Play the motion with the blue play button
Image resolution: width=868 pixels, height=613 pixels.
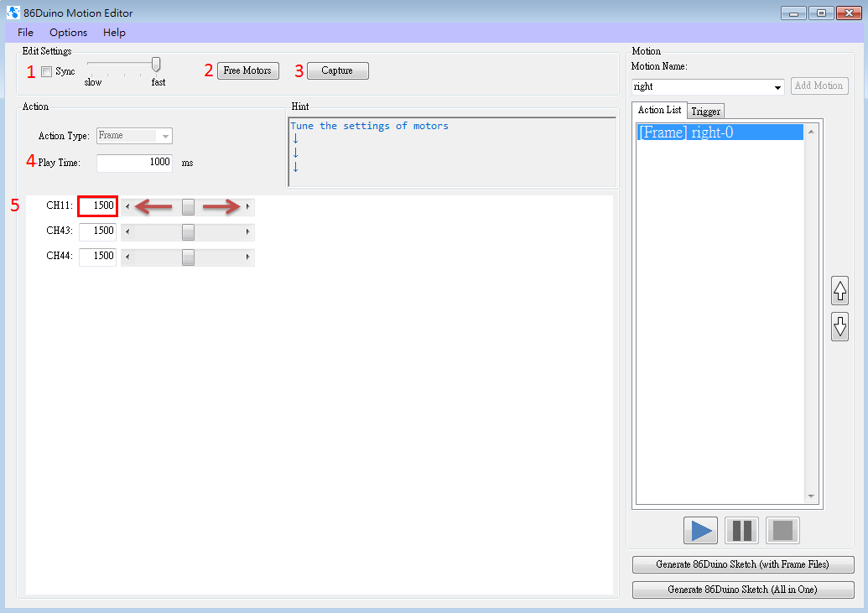(700, 531)
